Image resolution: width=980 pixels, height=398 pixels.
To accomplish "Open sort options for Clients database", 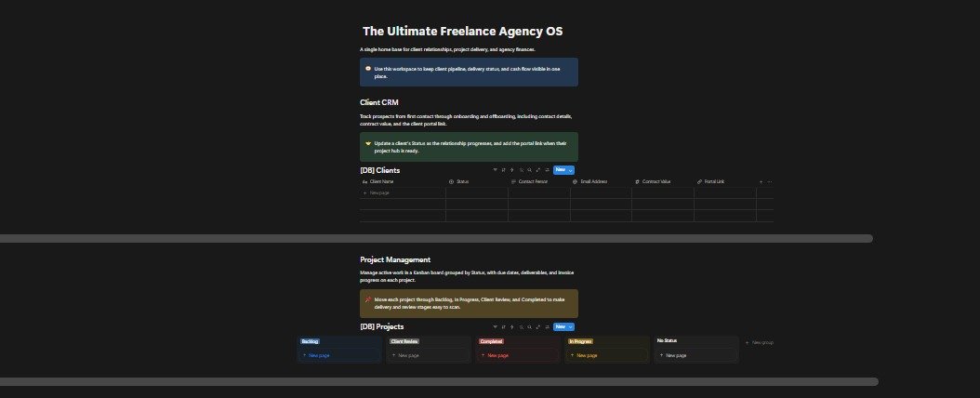I will [x=504, y=170].
